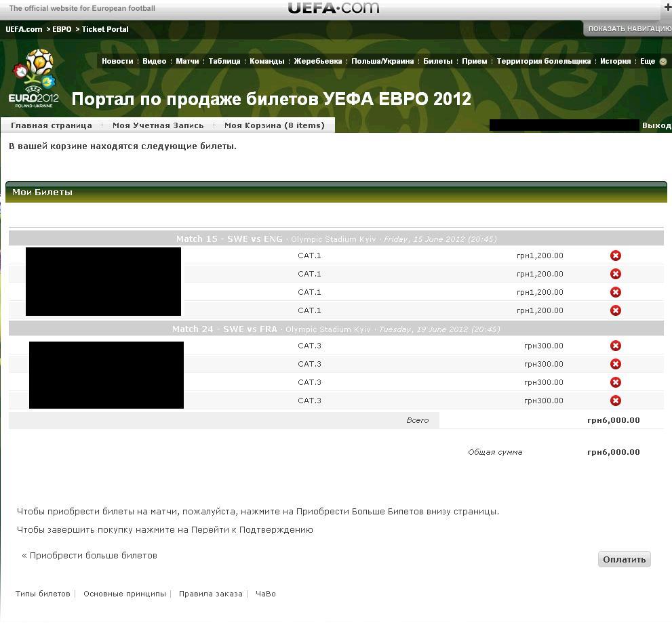
Task: Click the Выход logout link
Action: 656,125
